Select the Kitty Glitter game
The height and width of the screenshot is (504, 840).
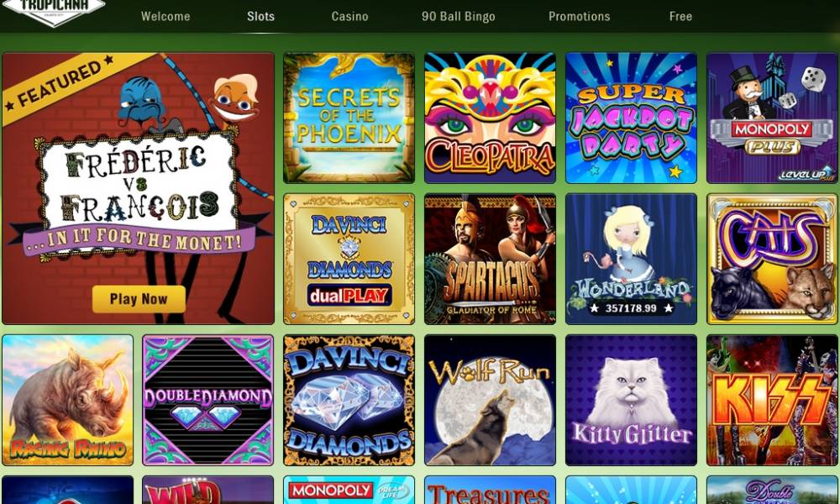pos(631,400)
